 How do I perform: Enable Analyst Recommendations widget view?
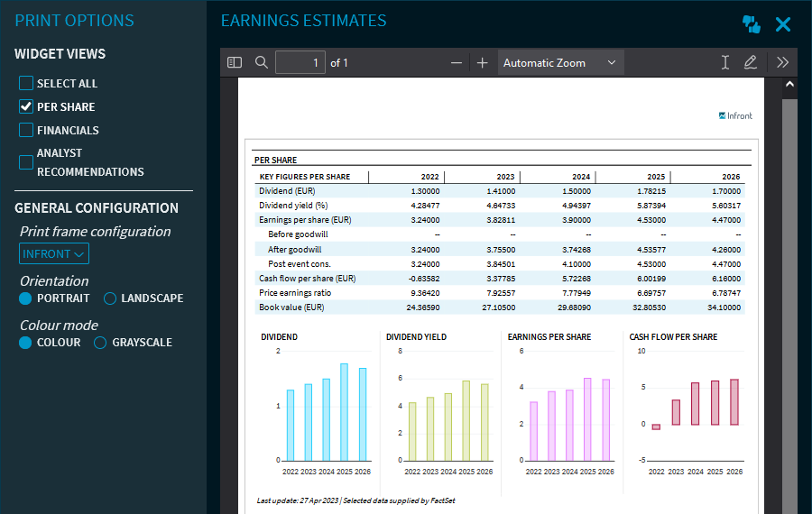click(x=26, y=162)
